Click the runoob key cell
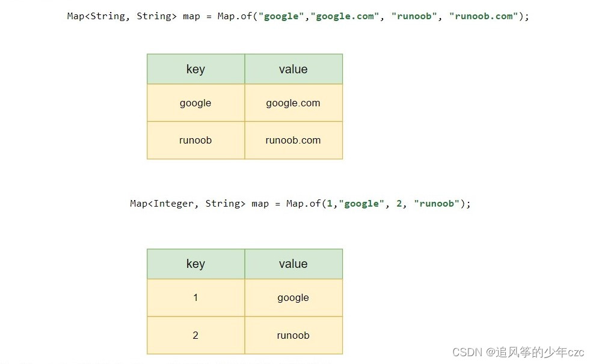 [196, 140]
